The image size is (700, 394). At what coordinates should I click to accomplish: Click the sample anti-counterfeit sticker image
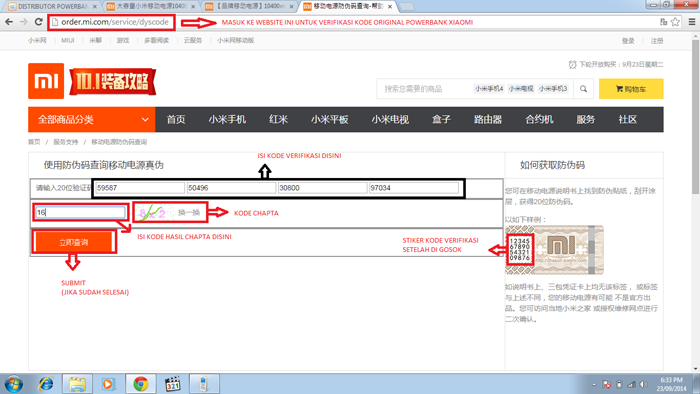point(554,250)
